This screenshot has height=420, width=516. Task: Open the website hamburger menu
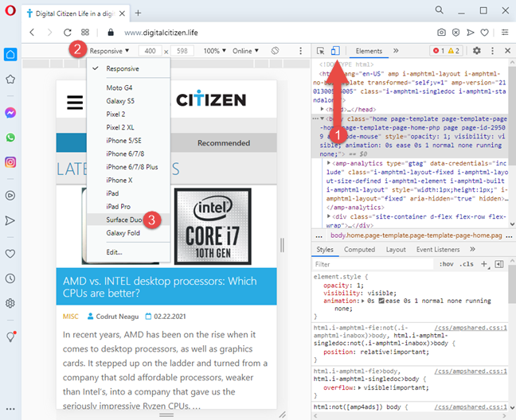tap(74, 102)
